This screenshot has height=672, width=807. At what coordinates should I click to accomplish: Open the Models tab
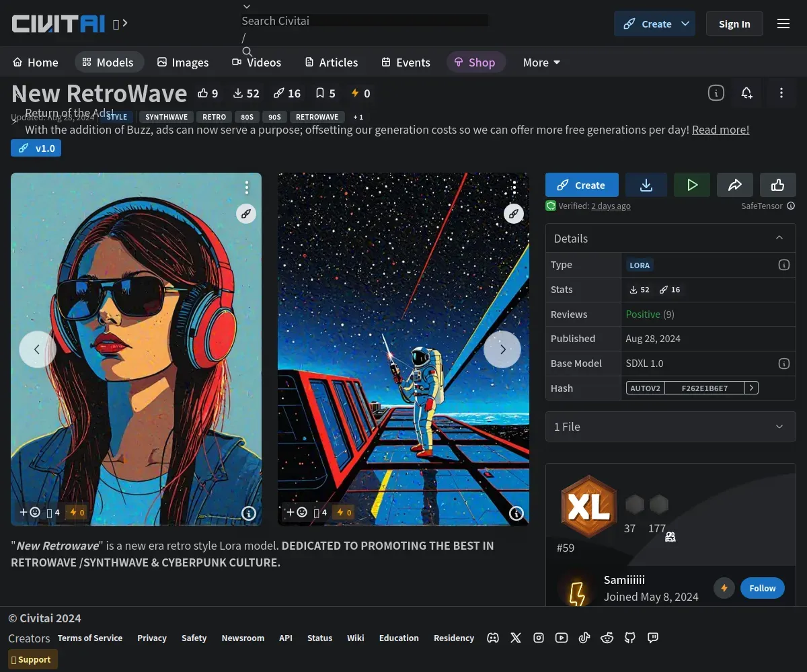[109, 62]
